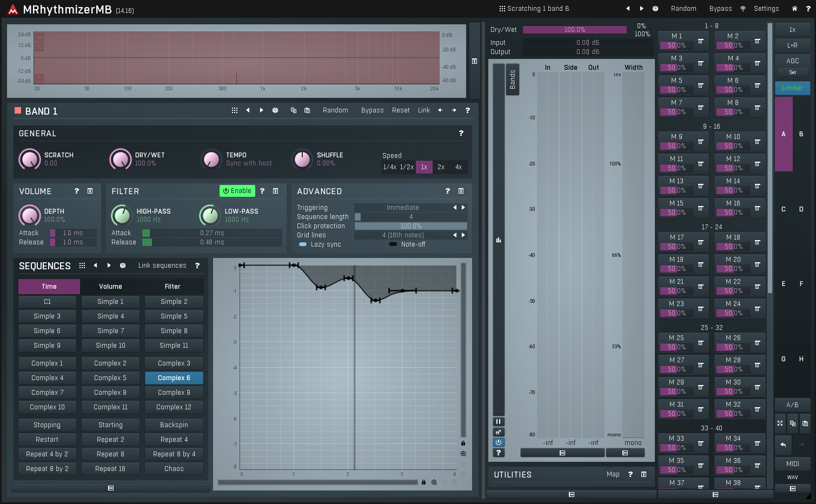Click the next preset arrow in top bar
Image resolution: width=816 pixels, height=504 pixels.
[641, 9]
